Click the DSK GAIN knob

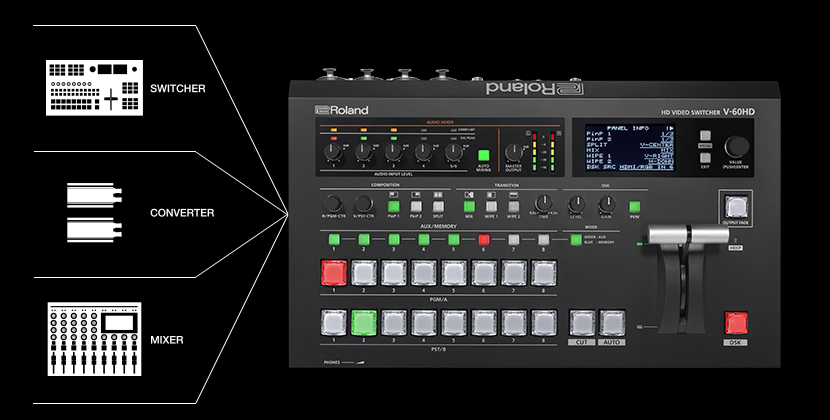click(607, 204)
